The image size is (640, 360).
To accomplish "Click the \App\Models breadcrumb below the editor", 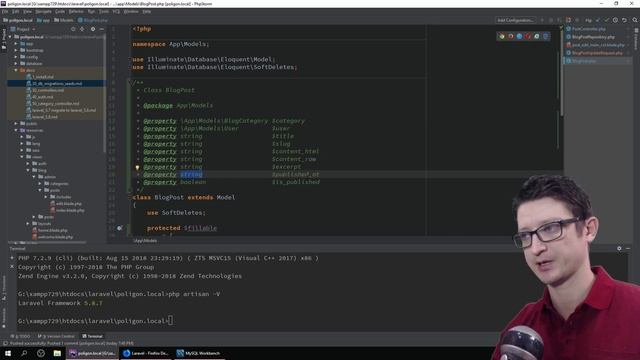I will pos(145,240).
